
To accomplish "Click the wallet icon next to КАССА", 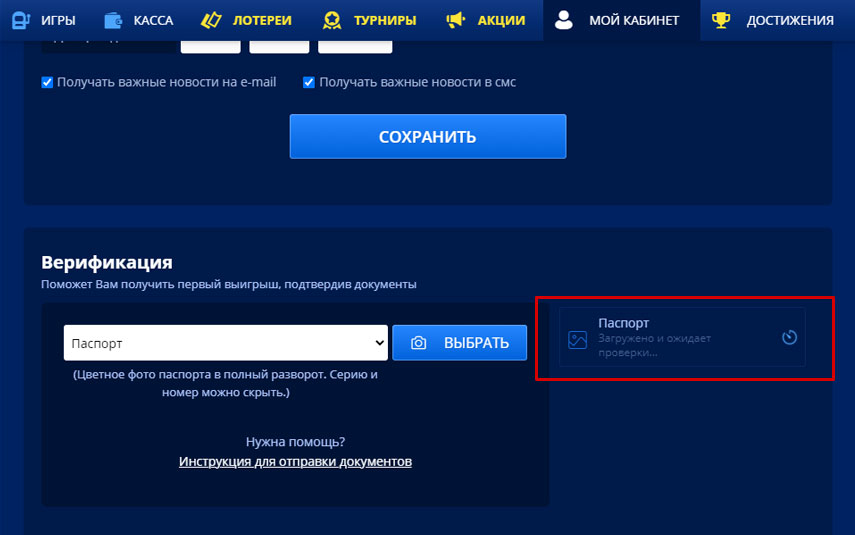I will (x=114, y=20).
